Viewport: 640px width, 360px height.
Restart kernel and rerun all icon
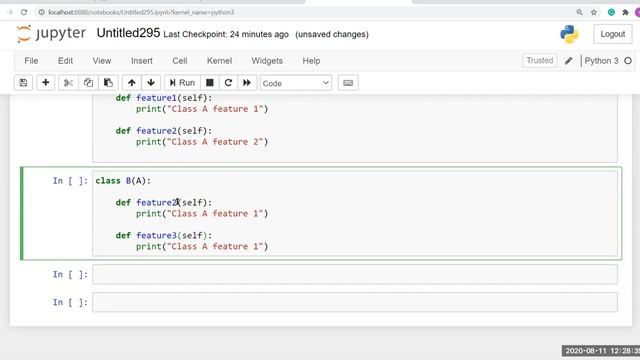(x=247, y=83)
